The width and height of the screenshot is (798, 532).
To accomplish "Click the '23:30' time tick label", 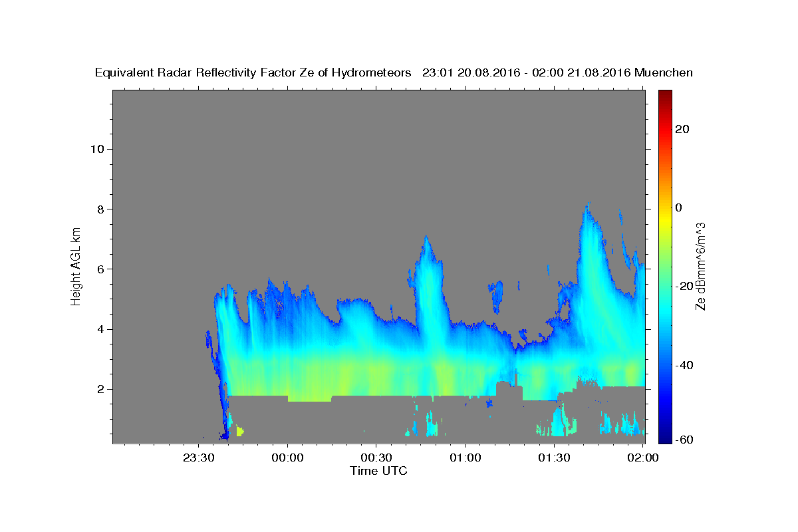I will (199, 458).
